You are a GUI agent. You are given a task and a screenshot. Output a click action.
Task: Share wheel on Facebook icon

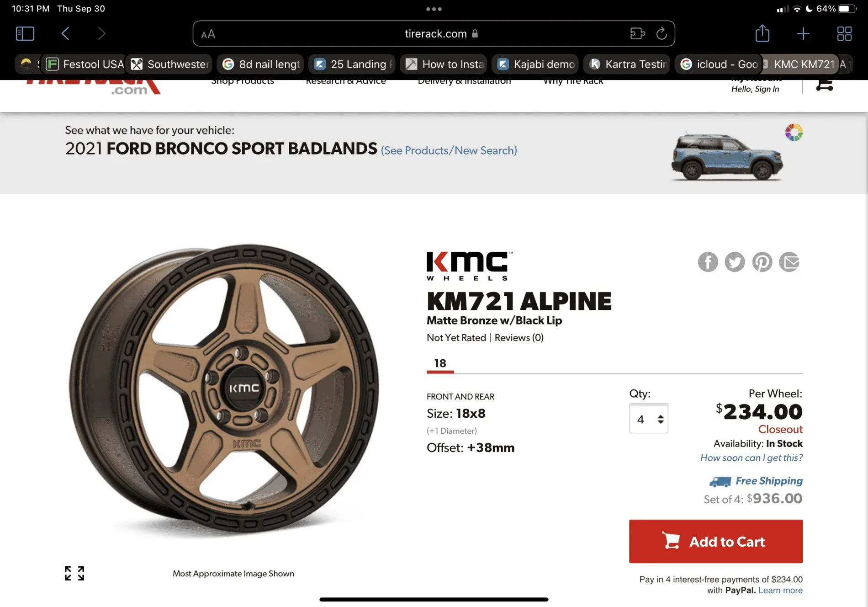click(x=708, y=262)
